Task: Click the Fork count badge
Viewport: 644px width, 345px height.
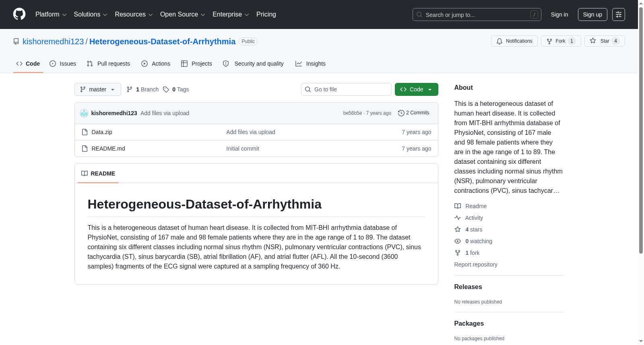Action: 572,41
